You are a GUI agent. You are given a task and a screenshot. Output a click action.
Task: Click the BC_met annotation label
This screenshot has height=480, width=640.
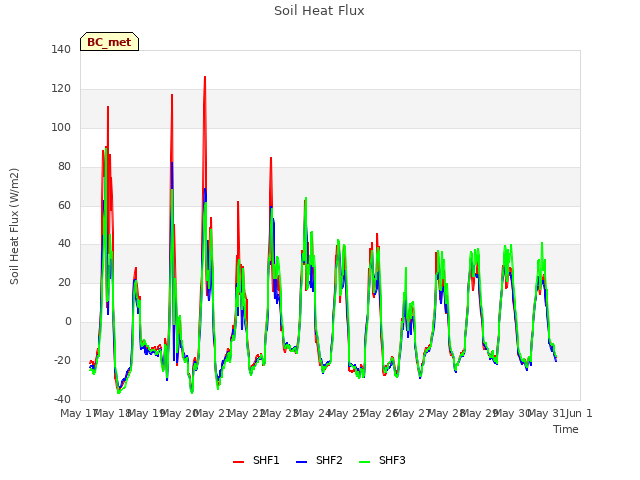109,42
